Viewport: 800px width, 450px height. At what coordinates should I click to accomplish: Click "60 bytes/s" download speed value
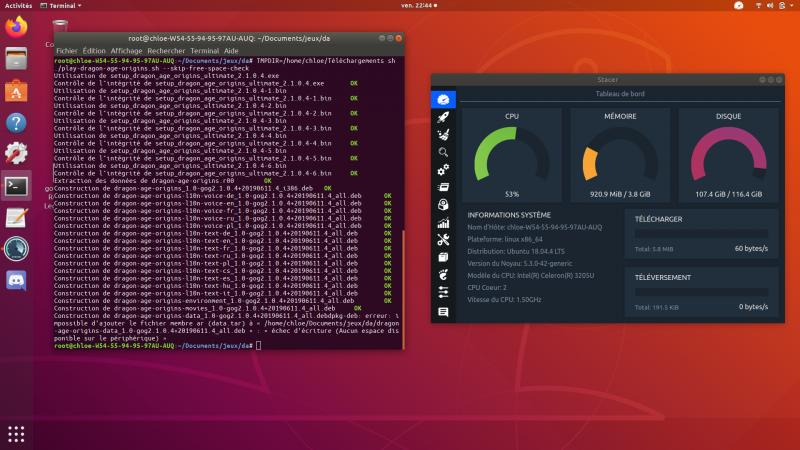coord(751,248)
